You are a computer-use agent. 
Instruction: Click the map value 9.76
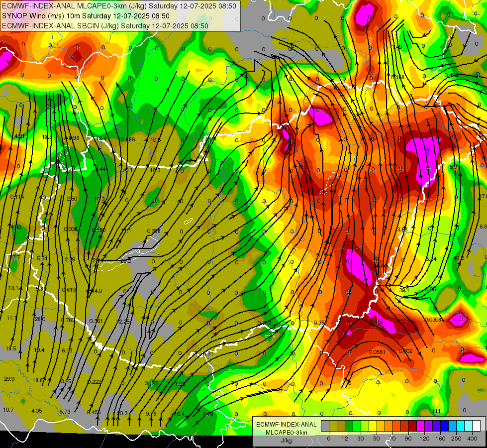coord(151,414)
